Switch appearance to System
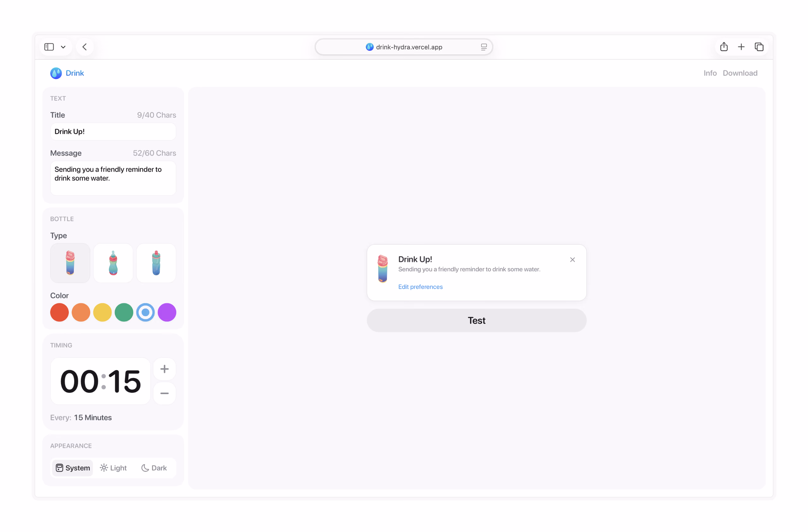The height and width of the screenshot is (532, 808). [x=72, y=468]
